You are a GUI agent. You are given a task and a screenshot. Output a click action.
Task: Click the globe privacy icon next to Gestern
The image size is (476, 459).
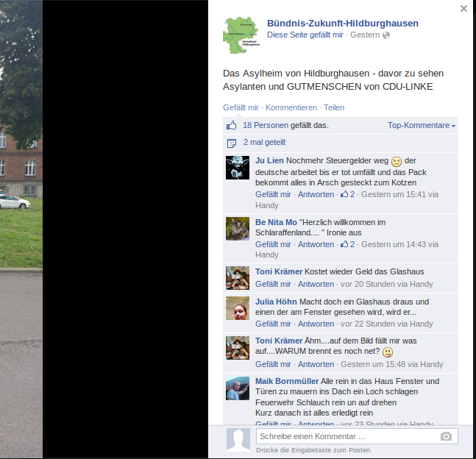[386, 35]
